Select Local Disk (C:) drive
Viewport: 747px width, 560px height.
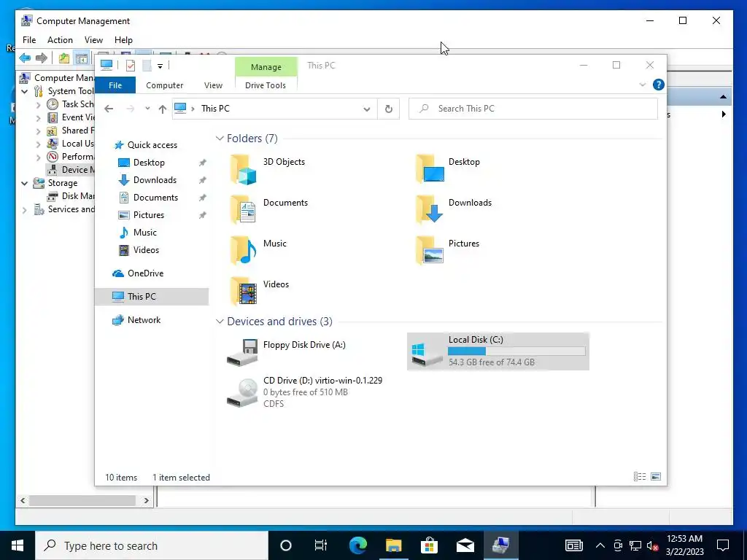coord(498,351)
